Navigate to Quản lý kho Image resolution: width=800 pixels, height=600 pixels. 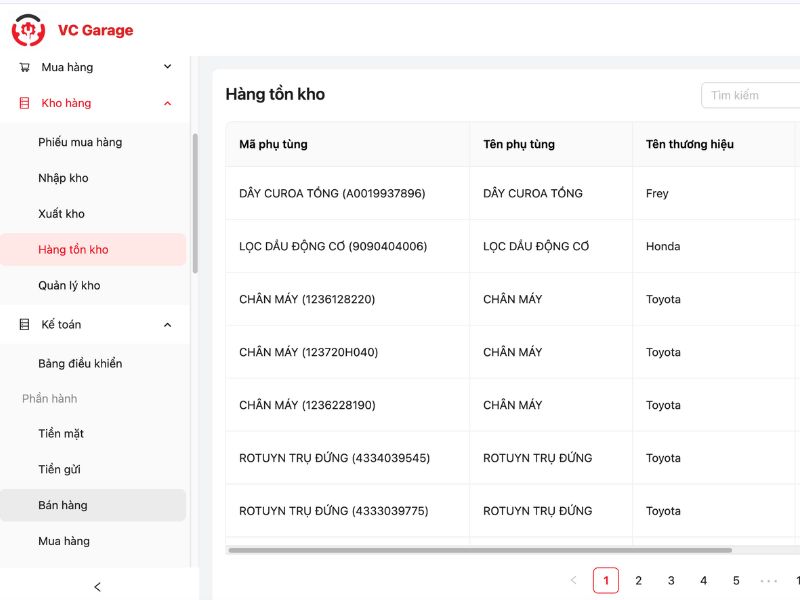69,286
